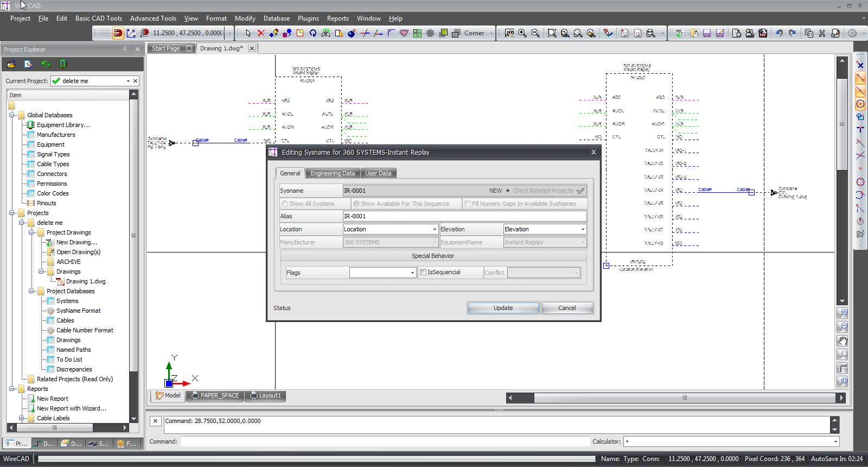This screenshot has height=467, width=868.
Task: Click the bomb Explode tool
Action: 352,33
